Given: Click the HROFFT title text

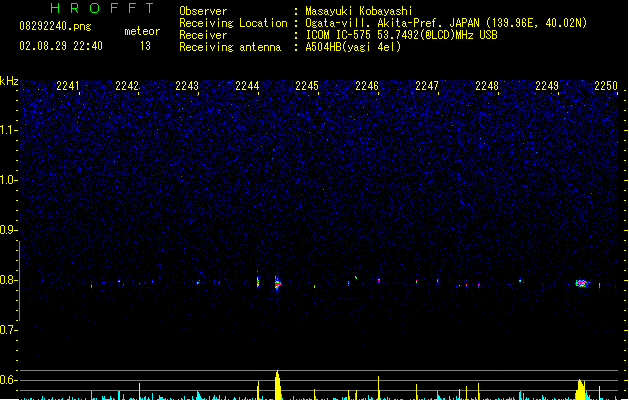Looking at the screenshot, I should 102,8.
